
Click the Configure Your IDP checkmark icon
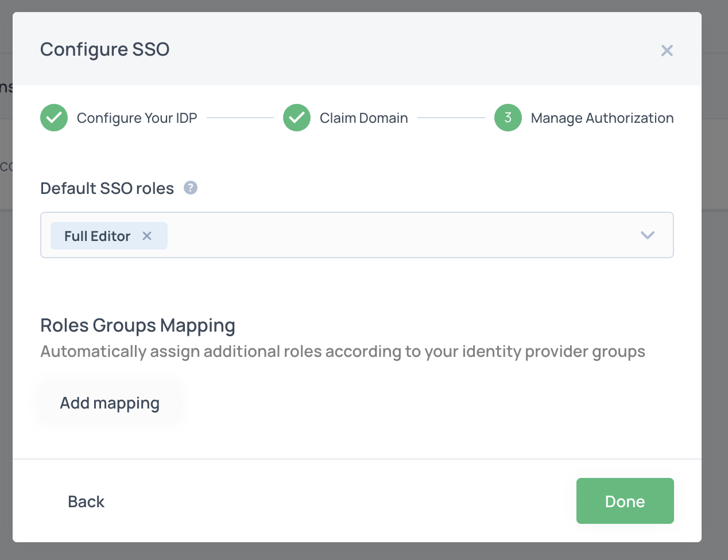54,118
